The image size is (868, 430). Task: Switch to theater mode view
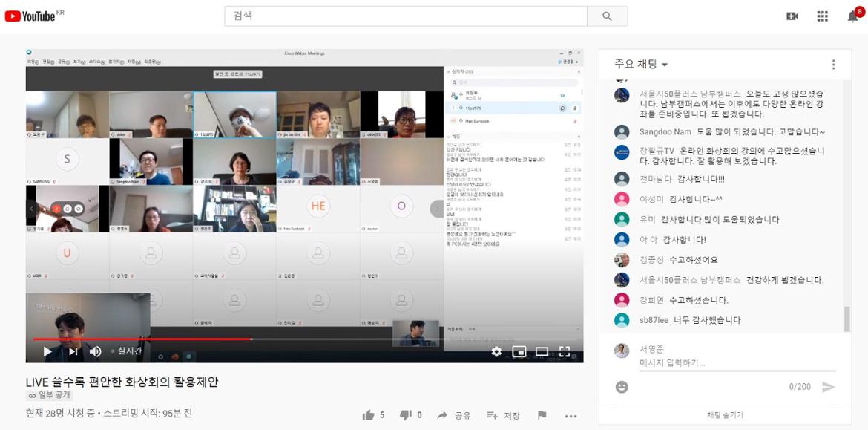542,351
